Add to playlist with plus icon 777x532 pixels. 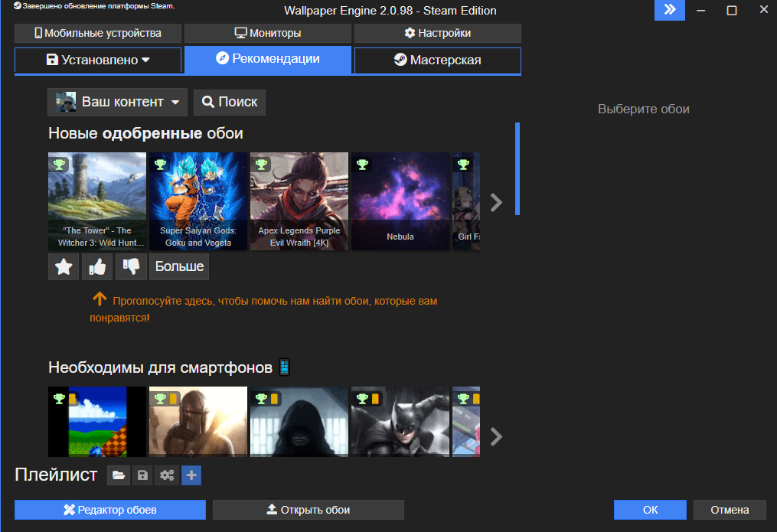tap(191, 475)
